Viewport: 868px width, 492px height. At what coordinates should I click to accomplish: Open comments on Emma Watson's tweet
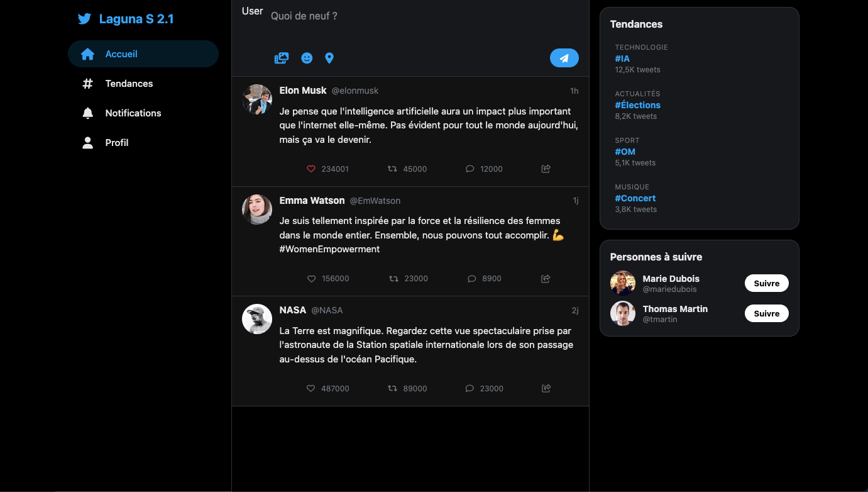[x=472, y=278]
